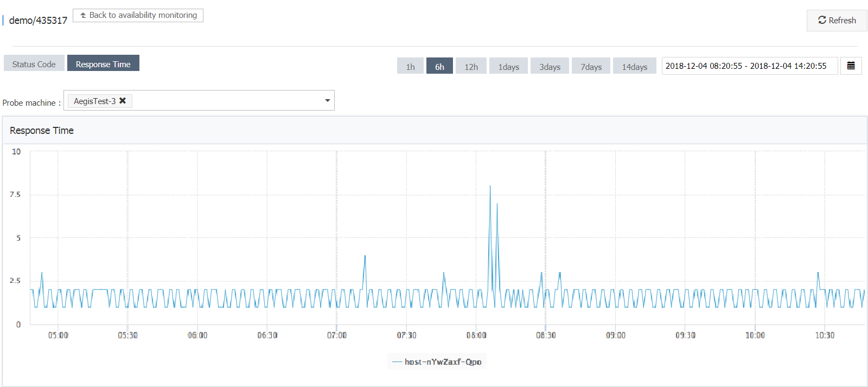
Task: Select the 14days time range
Action: [634, 67]
